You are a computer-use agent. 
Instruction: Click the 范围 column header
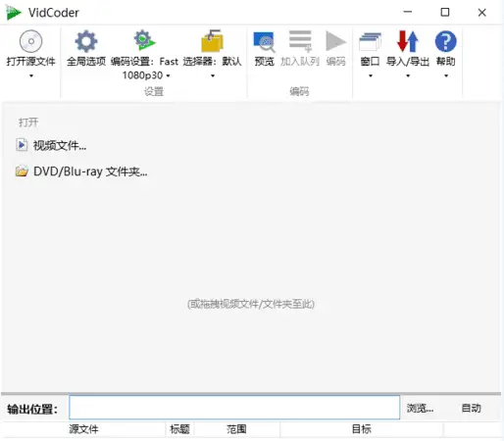(x=236, y=429)
